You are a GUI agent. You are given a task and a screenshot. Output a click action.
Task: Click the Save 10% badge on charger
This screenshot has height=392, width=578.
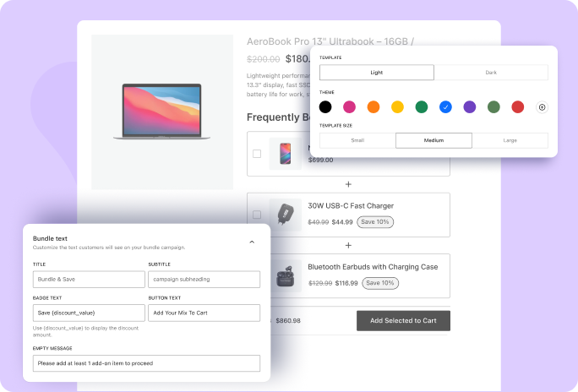(375, 222)
